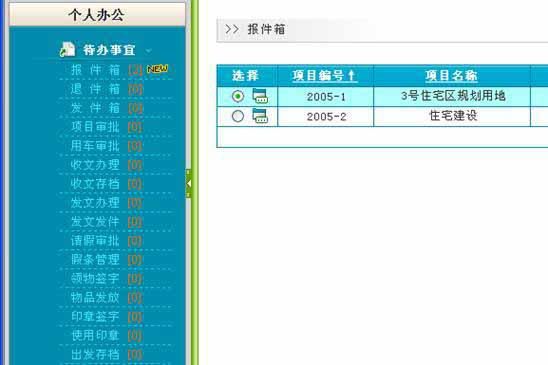Open 发件箱 in the sidebar
The image size is (548, 365).
click(95, 108)
